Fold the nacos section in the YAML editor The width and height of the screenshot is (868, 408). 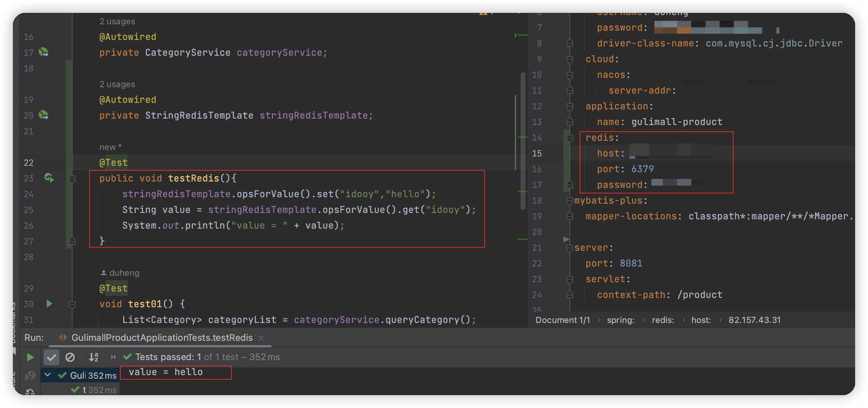point(570,75)
